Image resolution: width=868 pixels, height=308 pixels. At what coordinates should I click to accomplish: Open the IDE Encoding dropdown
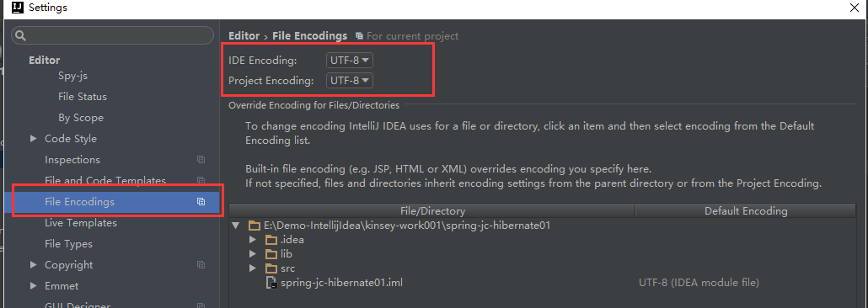click(x=349, y=60)
